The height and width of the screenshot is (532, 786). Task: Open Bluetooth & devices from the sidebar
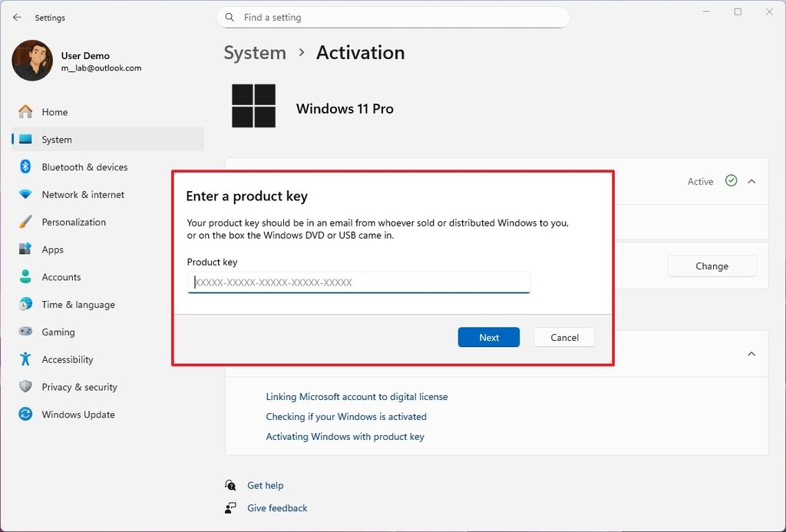(85, 167)
